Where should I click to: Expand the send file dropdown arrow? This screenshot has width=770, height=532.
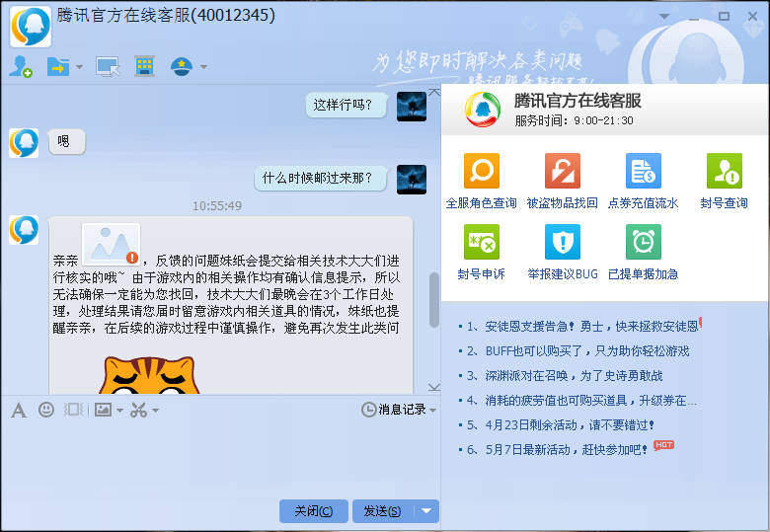(79, 67)
